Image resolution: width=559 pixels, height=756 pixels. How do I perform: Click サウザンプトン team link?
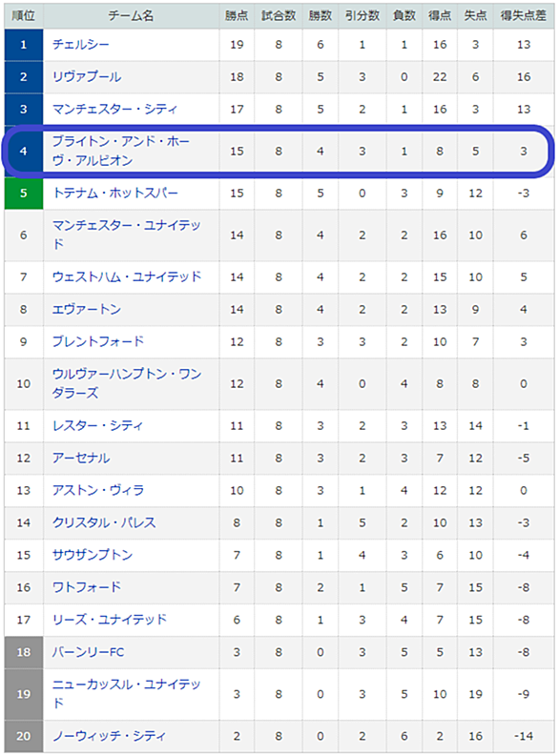coord(93,555)
